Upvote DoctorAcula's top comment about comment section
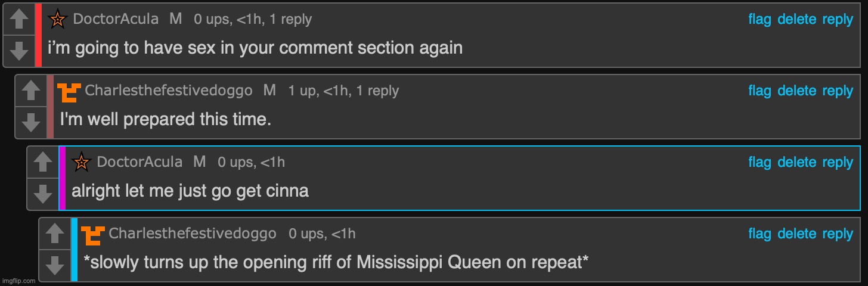Viewport: 868px width, 286px height. coord(20,19)
